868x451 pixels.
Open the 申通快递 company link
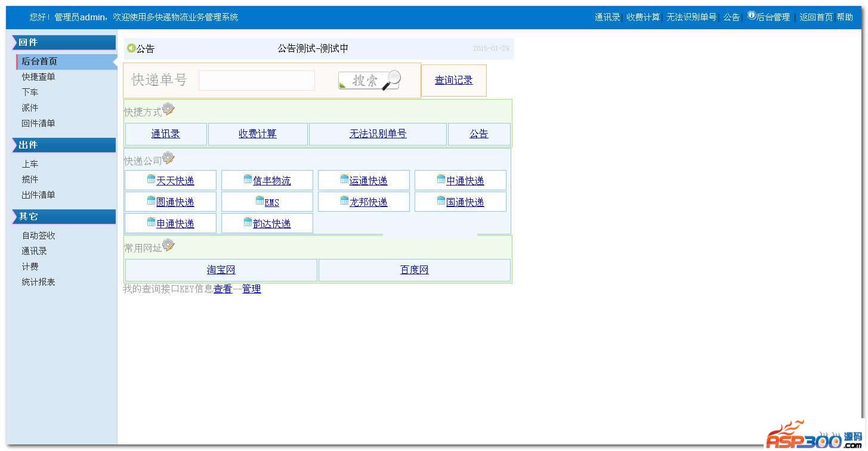175,224
